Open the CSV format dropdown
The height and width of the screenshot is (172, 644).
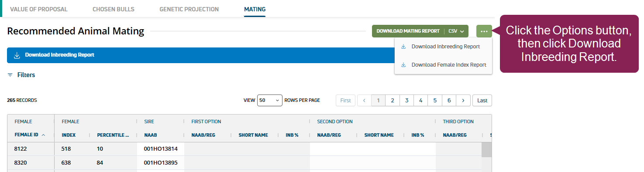[456, 31]
